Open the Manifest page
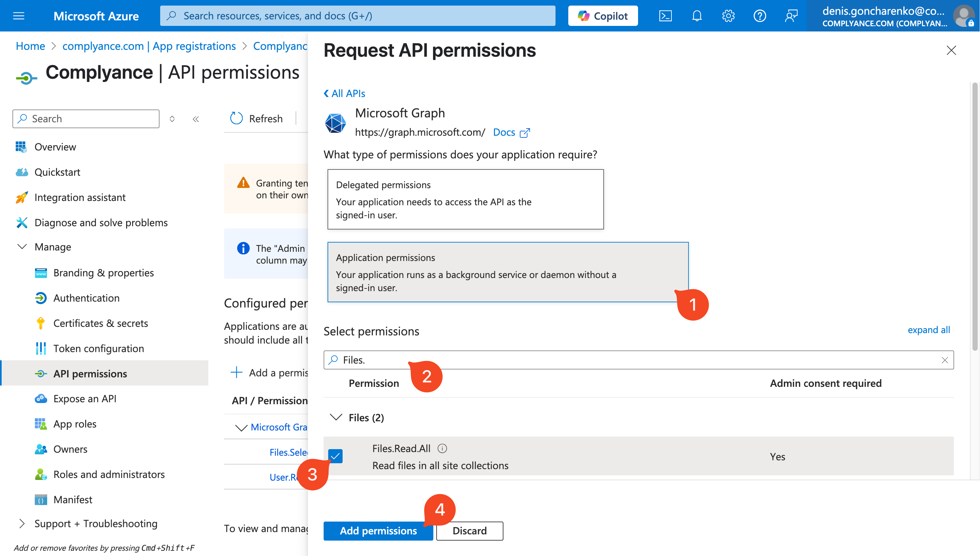Screen dimensions: 980x556 point(72,500)
